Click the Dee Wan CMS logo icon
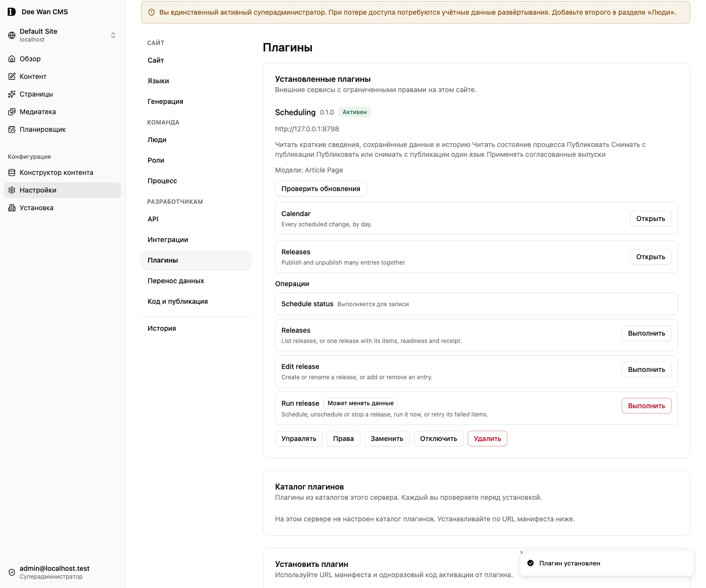The image size is (706, 588). click(12, 12)
